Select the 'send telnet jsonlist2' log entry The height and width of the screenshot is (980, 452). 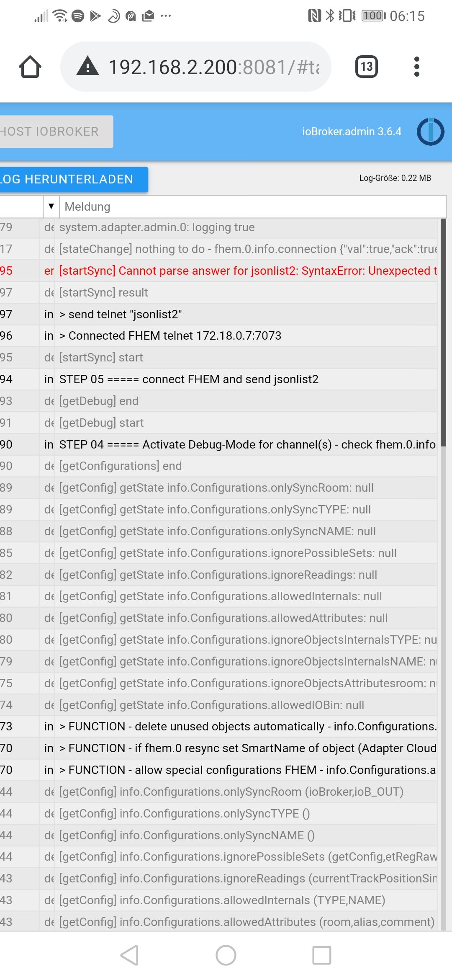click(x=218, y=314)
